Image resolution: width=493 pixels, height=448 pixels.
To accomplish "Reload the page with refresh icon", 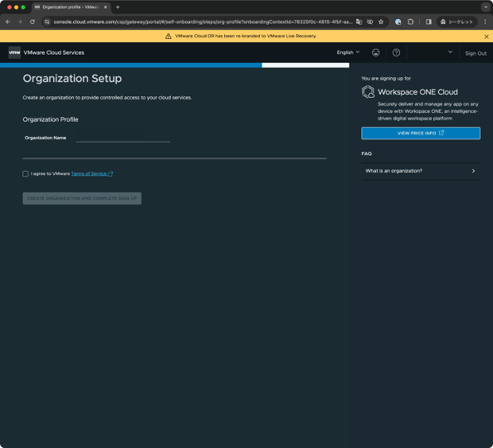I will [x=32, y=22].
